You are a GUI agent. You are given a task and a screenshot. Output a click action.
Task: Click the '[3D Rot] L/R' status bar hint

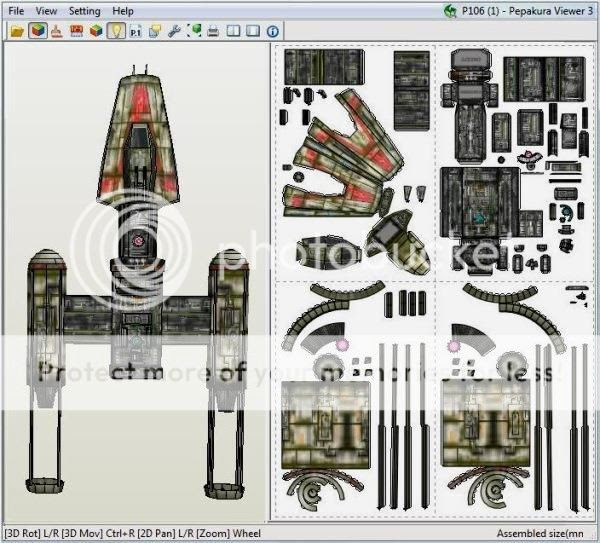tap(32, 533)
